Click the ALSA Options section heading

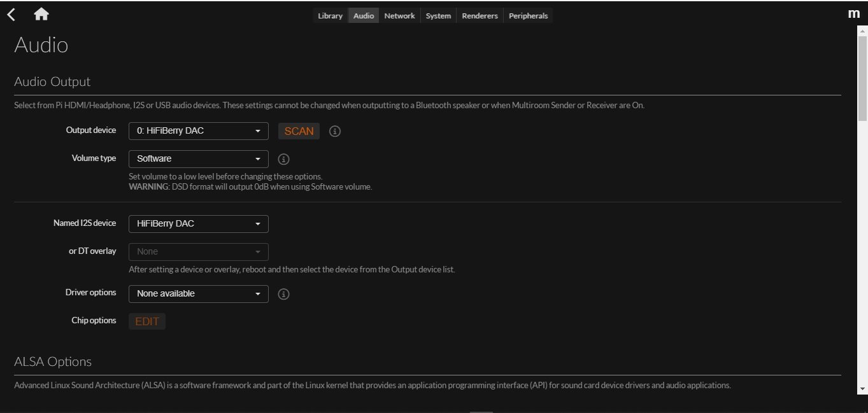tap(53, 361)
